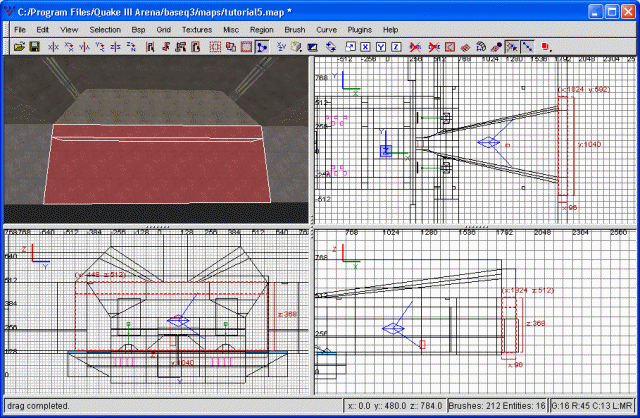Viewport: 640px width, 418px height.
Task: Rotate selection around the Z axis
Action: click(x=131, y=47)
